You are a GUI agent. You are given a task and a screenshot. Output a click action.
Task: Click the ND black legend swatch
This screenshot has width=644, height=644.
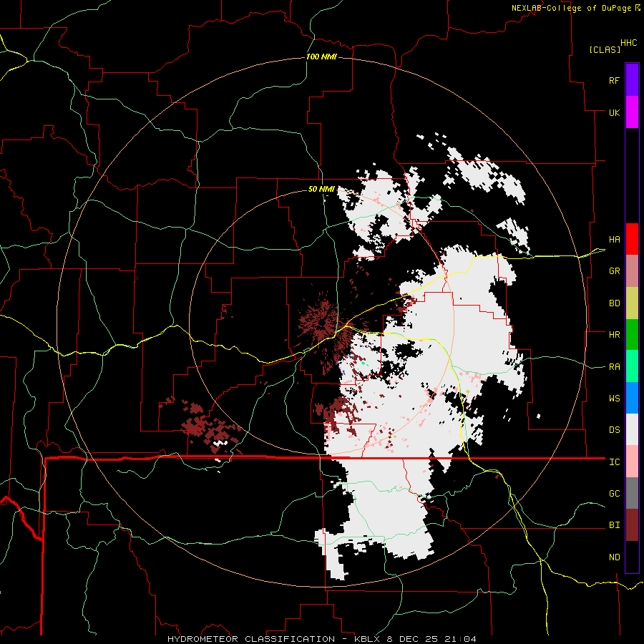(632, 557)
